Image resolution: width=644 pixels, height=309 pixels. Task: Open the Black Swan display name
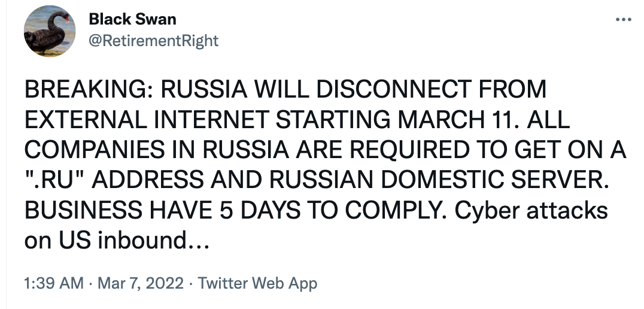pos(132,19)
